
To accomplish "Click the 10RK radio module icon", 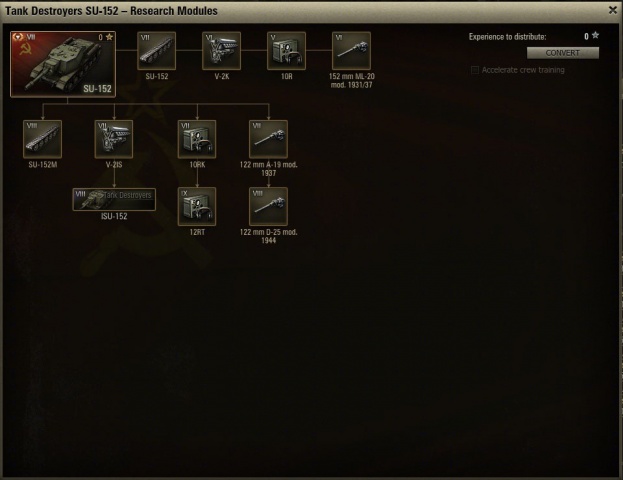I will coord(197,139).
